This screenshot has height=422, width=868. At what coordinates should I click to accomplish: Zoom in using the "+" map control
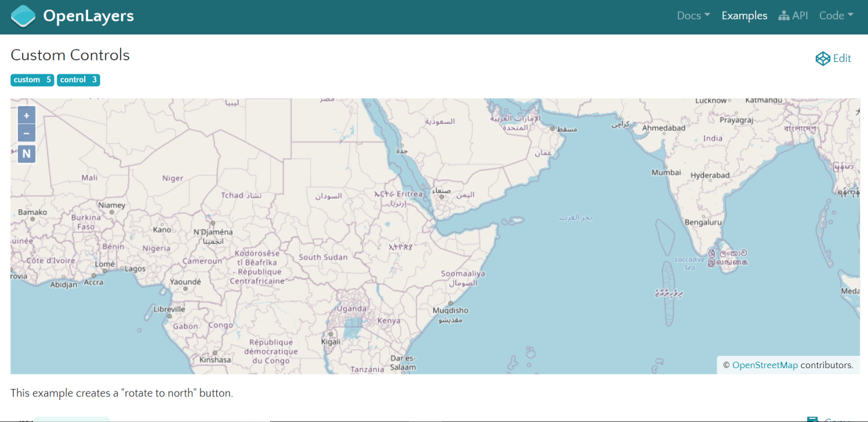click(x=26, y=114)
